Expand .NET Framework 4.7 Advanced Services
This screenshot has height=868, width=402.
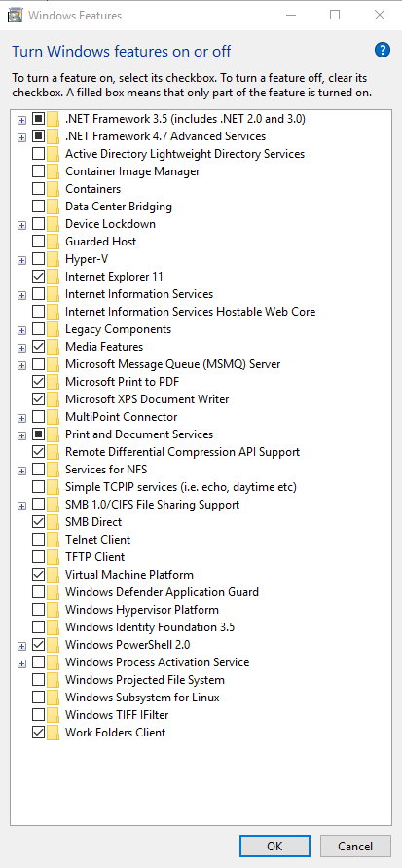[21, 137]
